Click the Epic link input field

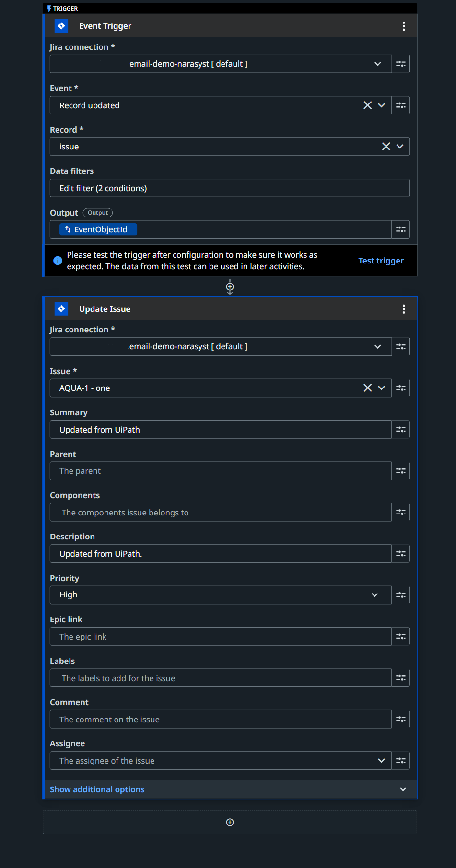(221, 636)
